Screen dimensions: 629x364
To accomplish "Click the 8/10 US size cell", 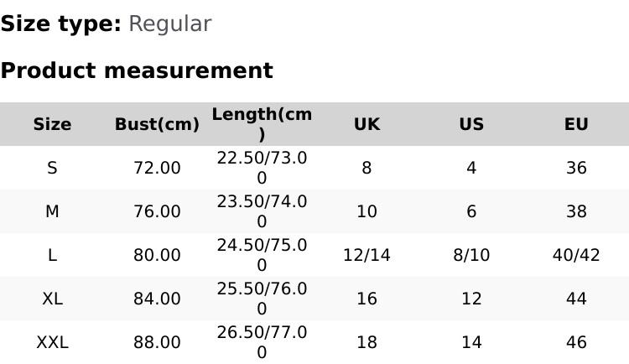I will 471,255.
